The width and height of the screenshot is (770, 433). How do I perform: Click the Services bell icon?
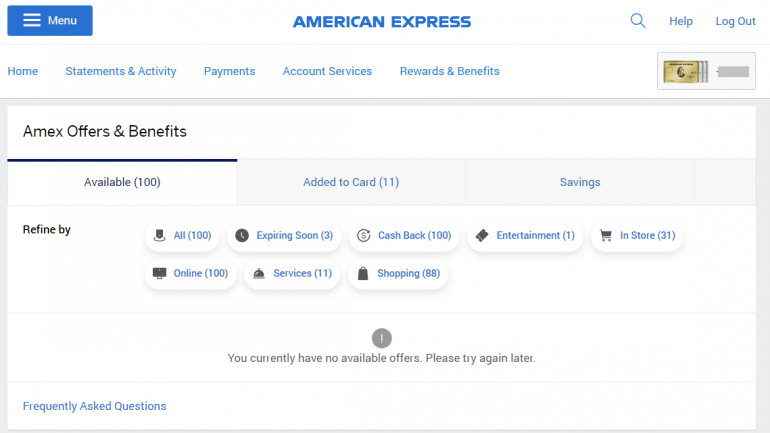pyautogui.click(x=259, y=274)
